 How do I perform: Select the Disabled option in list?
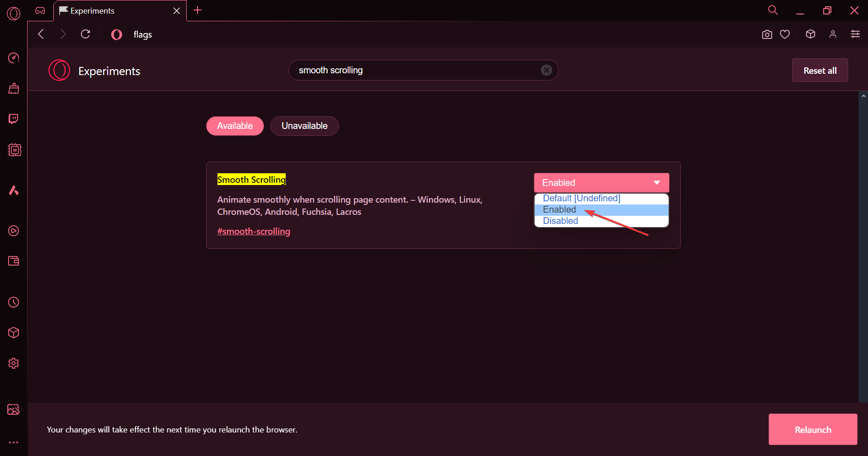click(601, 221)
